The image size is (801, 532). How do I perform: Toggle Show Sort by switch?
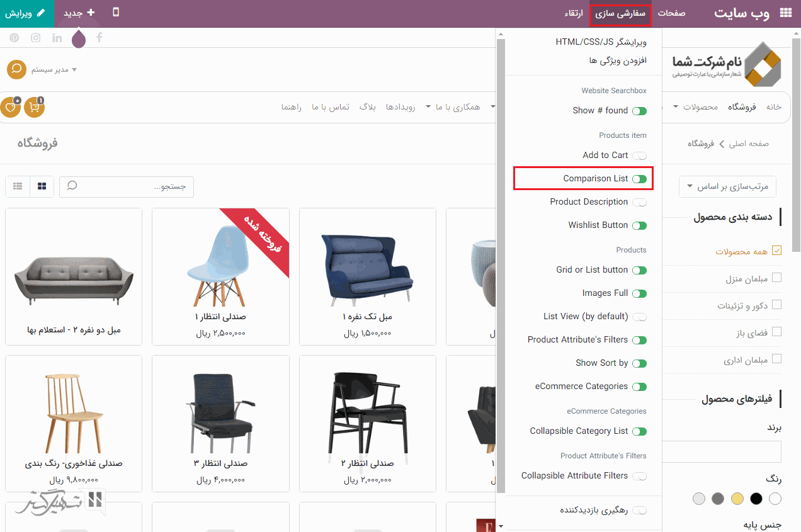tap(640, 363)
